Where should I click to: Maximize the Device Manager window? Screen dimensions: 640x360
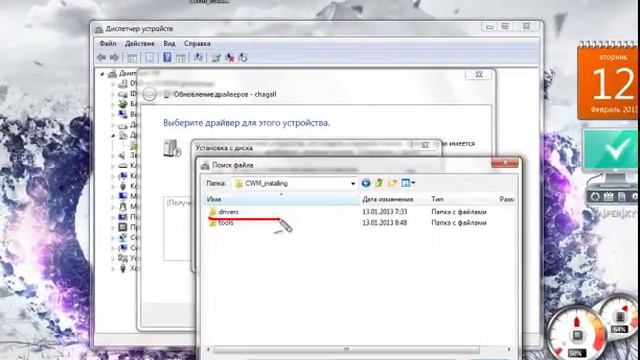pos(505,27)
